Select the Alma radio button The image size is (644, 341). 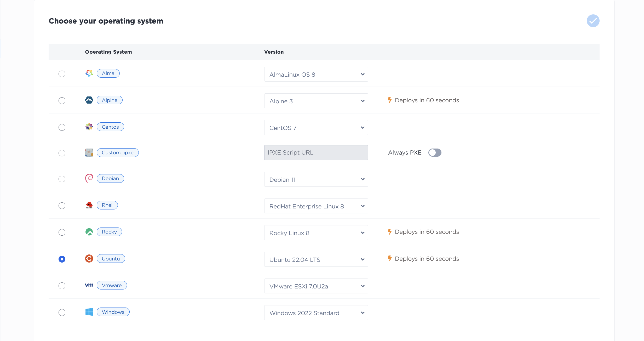coord(62,74)
